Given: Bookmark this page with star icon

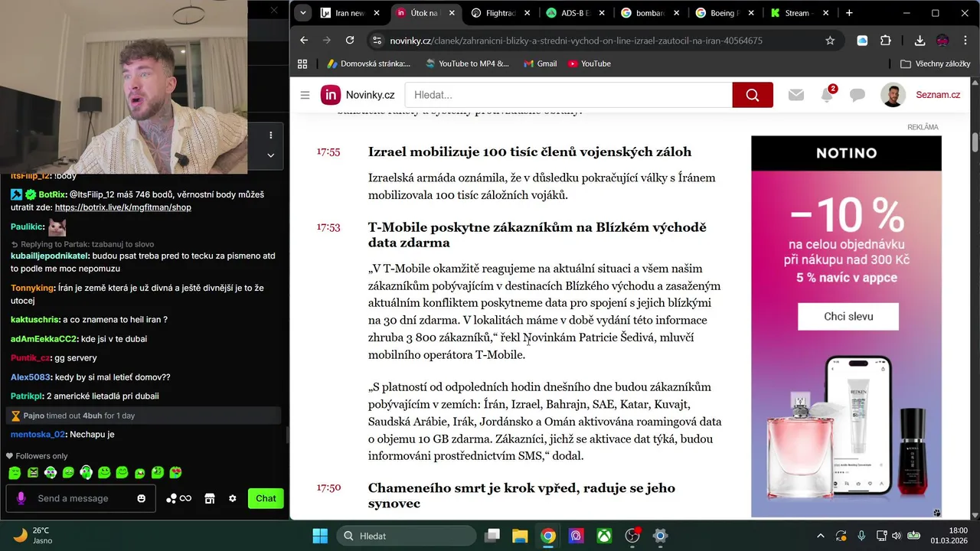Looking at the screenshot, I should 830,41.
